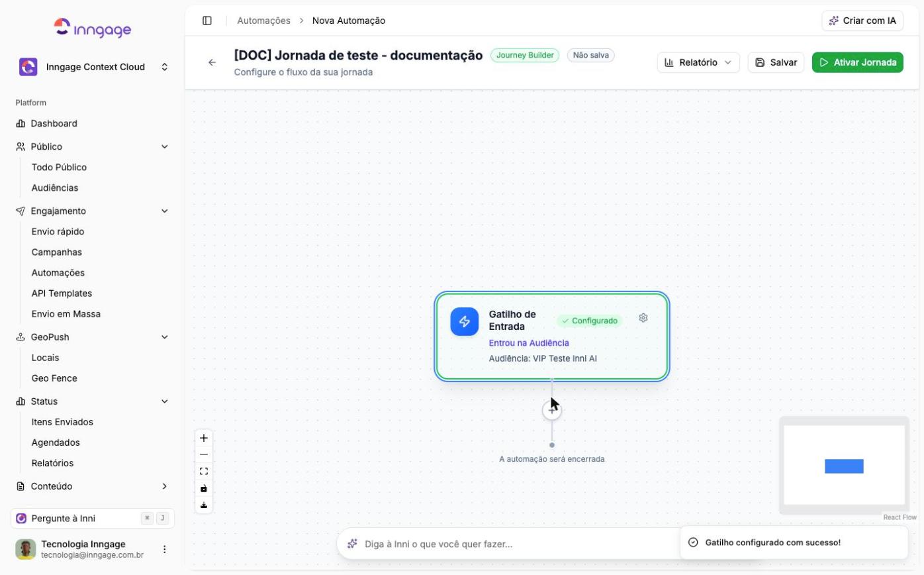Open Pergunte à Inni button
The image size is (924, 575).
(92, 518)
